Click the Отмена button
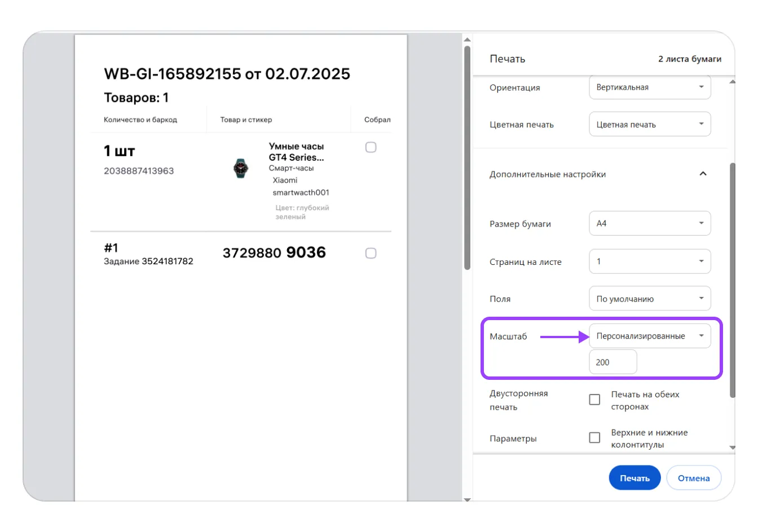 pyautogui.click(x=694, y=478)
